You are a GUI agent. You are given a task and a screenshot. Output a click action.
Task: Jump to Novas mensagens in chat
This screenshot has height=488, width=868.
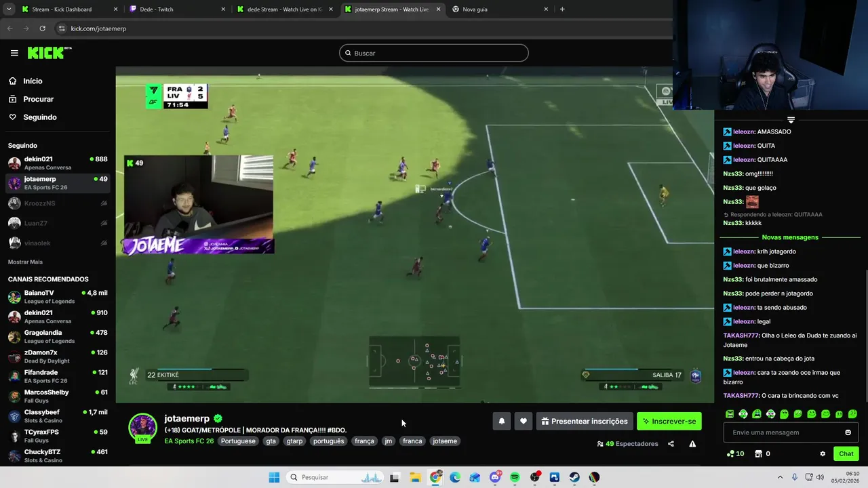(790, 237)
